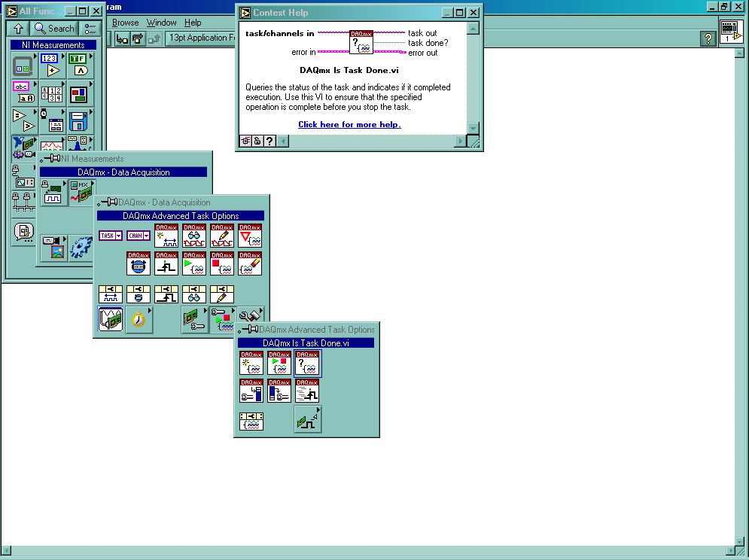Open the String functions subpalette
Viewport: 749px width, 560px height.
click(24, 93)
